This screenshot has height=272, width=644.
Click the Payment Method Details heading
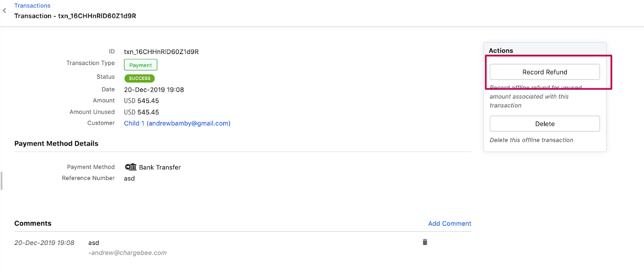coord(56,143)
